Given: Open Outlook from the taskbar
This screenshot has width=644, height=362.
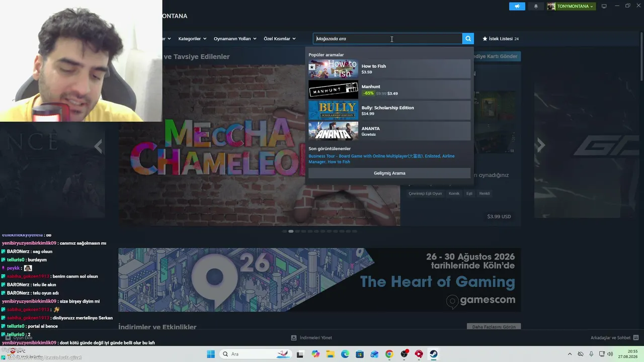Looking at the screenshot, I should click(x=374, y=354).
